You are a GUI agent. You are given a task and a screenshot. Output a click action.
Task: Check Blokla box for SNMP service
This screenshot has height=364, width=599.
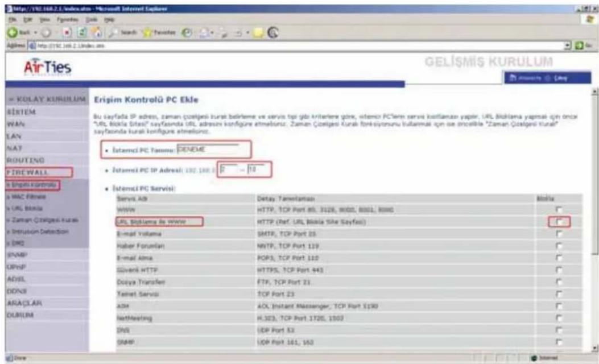[x=559, y=342]
